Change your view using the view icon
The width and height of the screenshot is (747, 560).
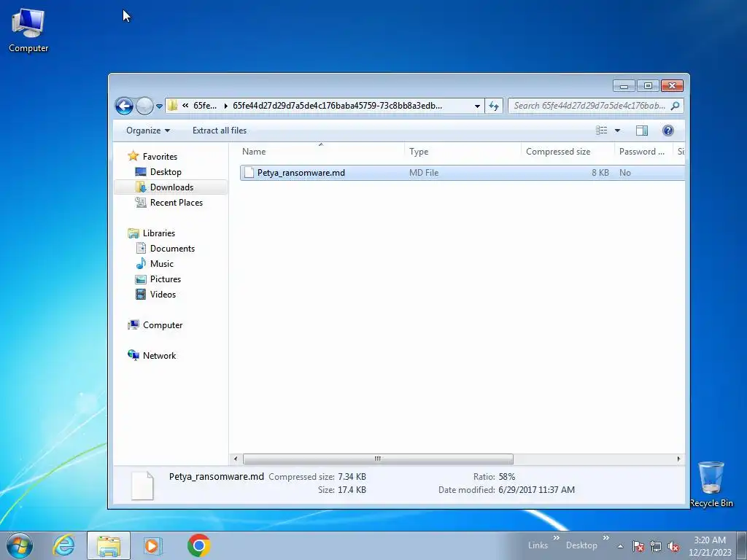pyautogui.click(x=602, y=131)
